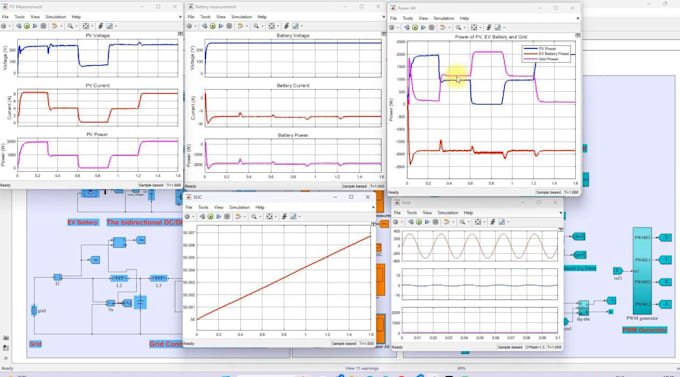Viewport: 680px width, 377px height.
Task: Run simulation from the Power scope toolbar
Action: [x=415, y=28]
